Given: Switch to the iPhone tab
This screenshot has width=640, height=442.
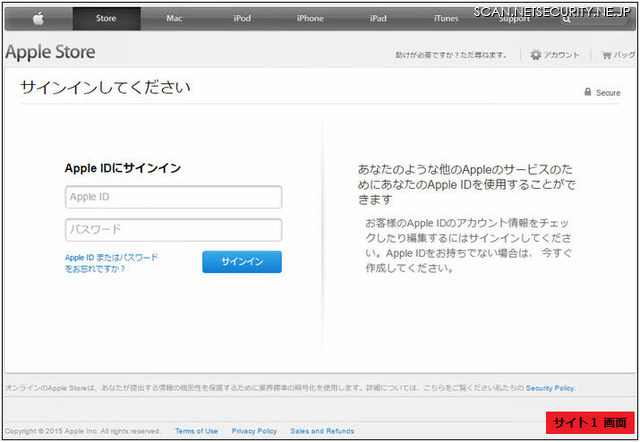Looking at the screenshot, I should pyautogui.click(x=310, y=18).
